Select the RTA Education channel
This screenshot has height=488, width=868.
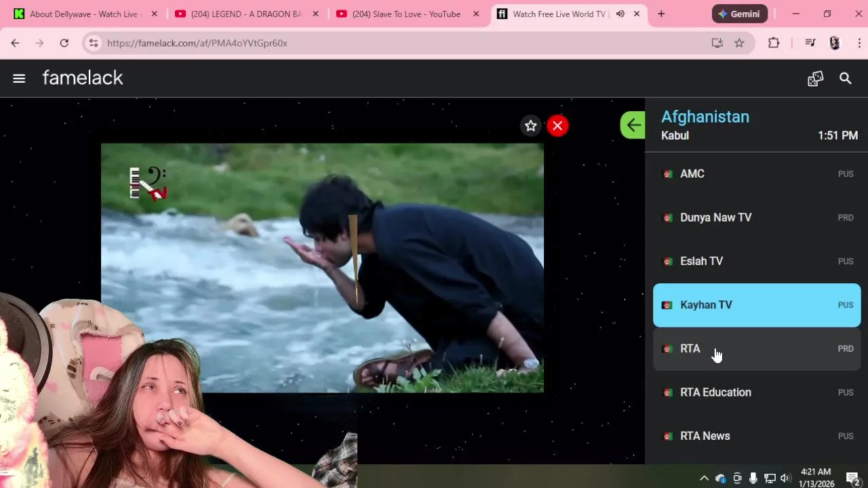[757, 392]
